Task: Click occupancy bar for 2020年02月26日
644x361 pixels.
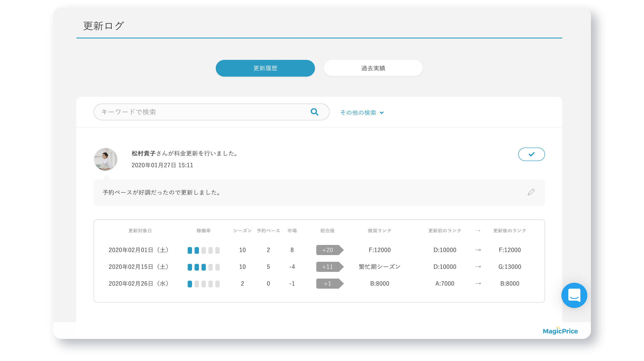Action: pyautogui.click(x=203, y=284)
